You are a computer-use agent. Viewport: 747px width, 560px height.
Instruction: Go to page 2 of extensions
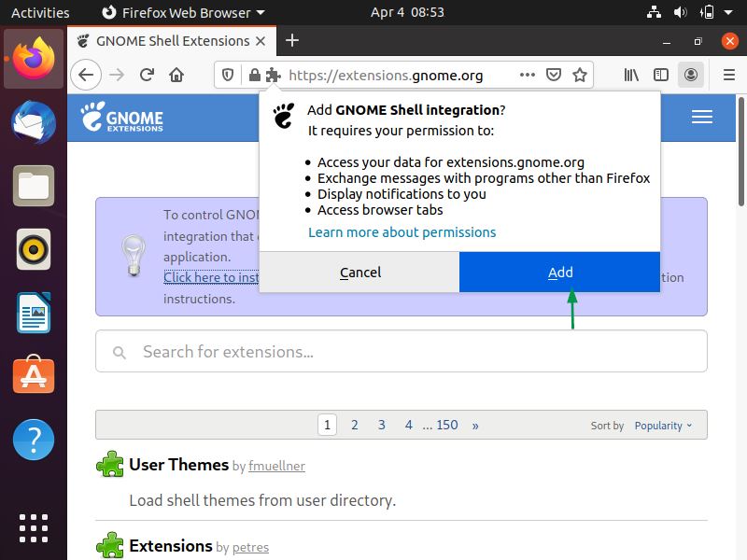pyautogui.click(x=355, y=425)
